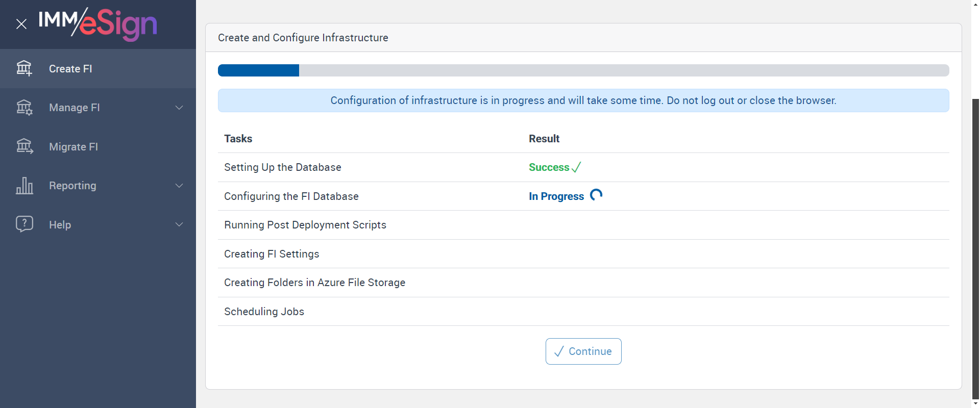Screen dimensions: 980x408
Task: Click the blue configuration in progress banner
Action: point(583,100)
